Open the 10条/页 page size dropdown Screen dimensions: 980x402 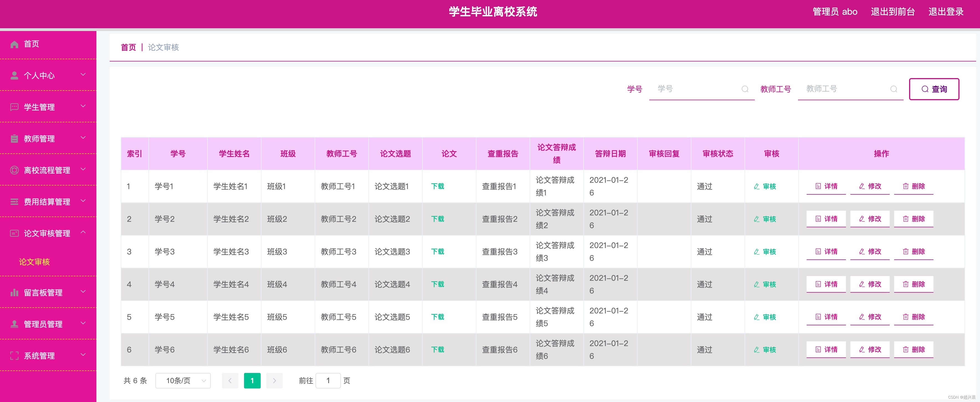point(183,381)
